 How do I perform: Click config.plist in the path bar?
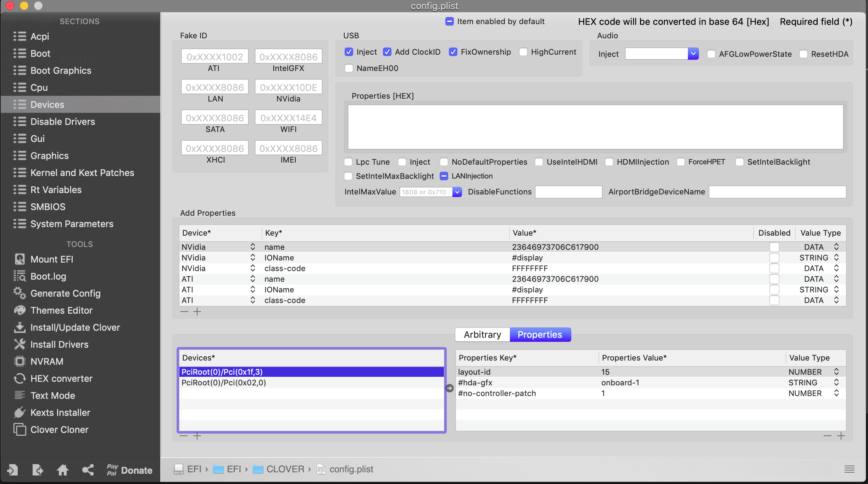345,469
